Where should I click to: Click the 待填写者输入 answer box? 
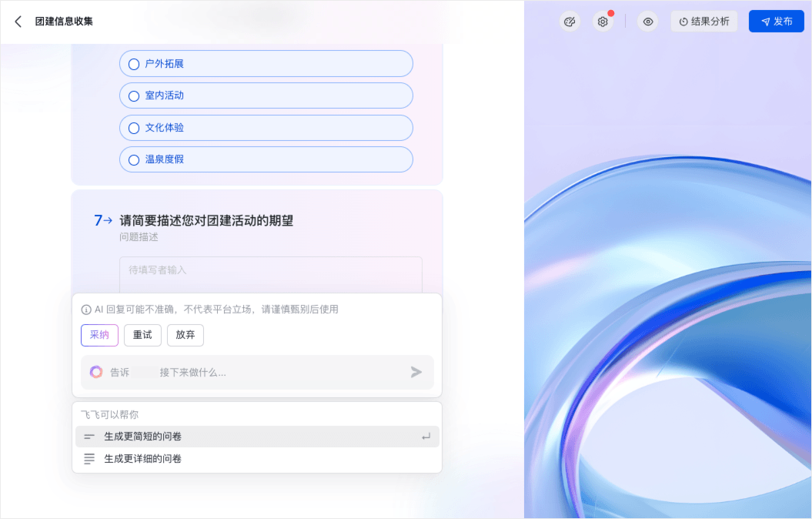(x=271, y=275)
